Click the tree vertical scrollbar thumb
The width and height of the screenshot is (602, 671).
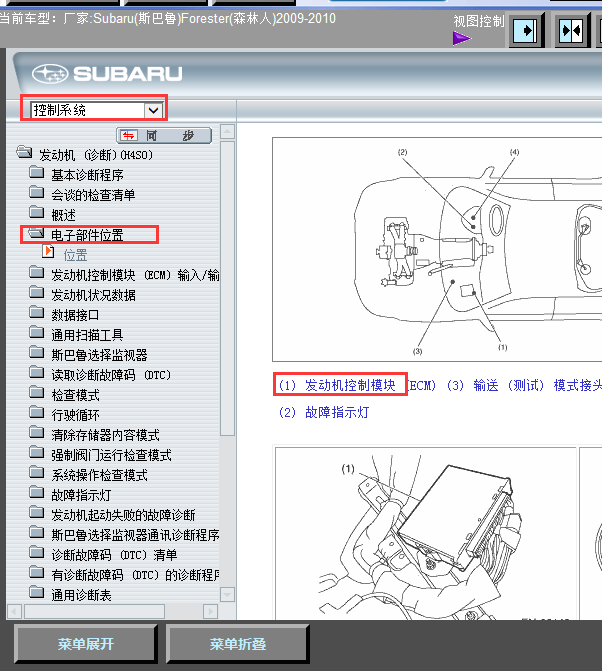tap(227, 288)
